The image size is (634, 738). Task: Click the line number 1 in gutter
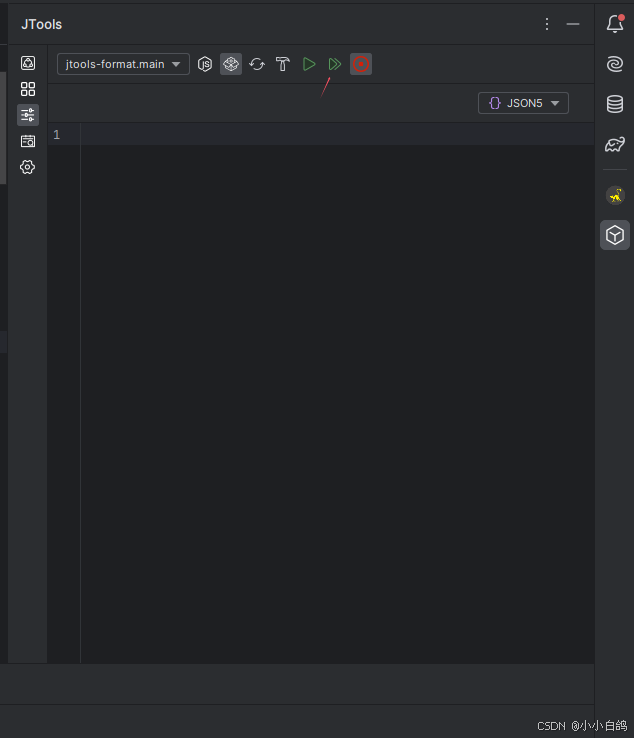(x=57, y=135)
